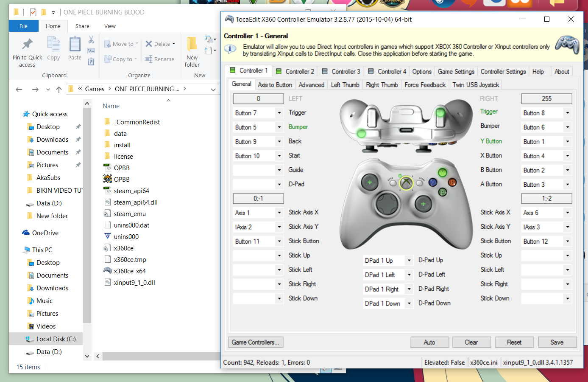
Task: Click the New folder icon
Action: tap(192, 44)
